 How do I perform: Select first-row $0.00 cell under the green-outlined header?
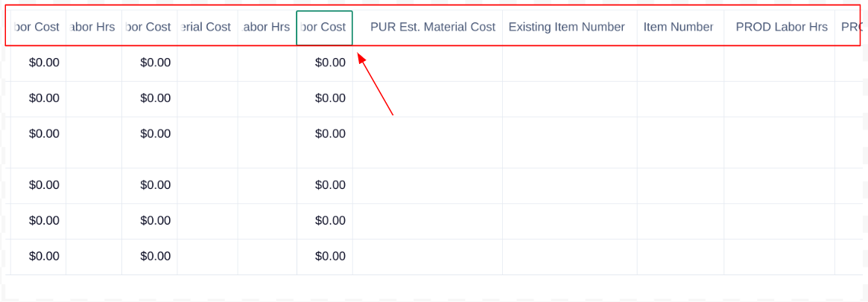(x=324, y=63)
